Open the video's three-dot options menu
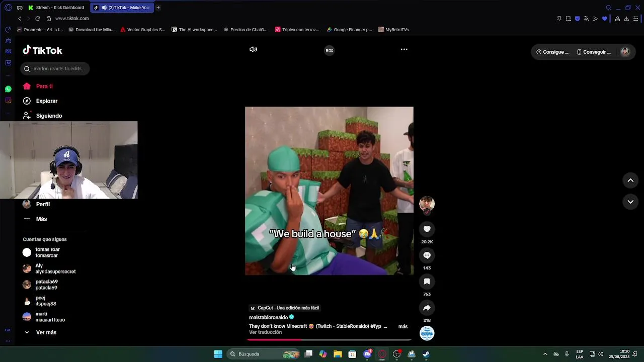 pos(404,49)
